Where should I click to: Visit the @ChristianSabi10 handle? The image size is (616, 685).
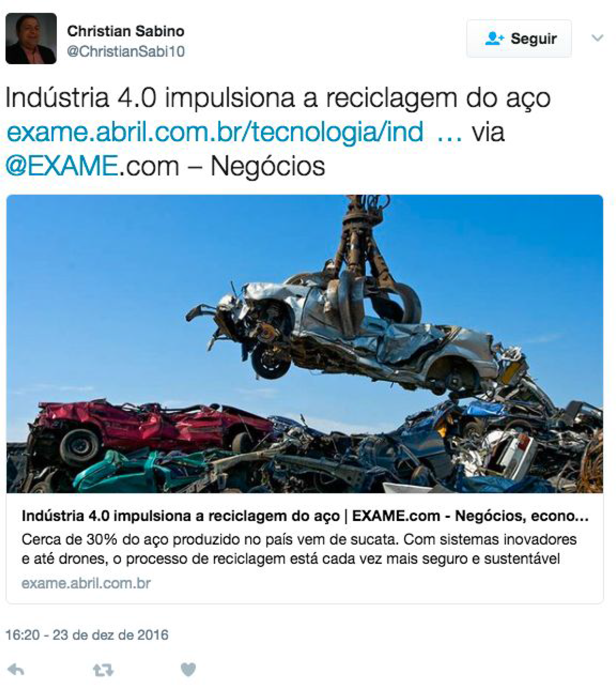point(126,52)
